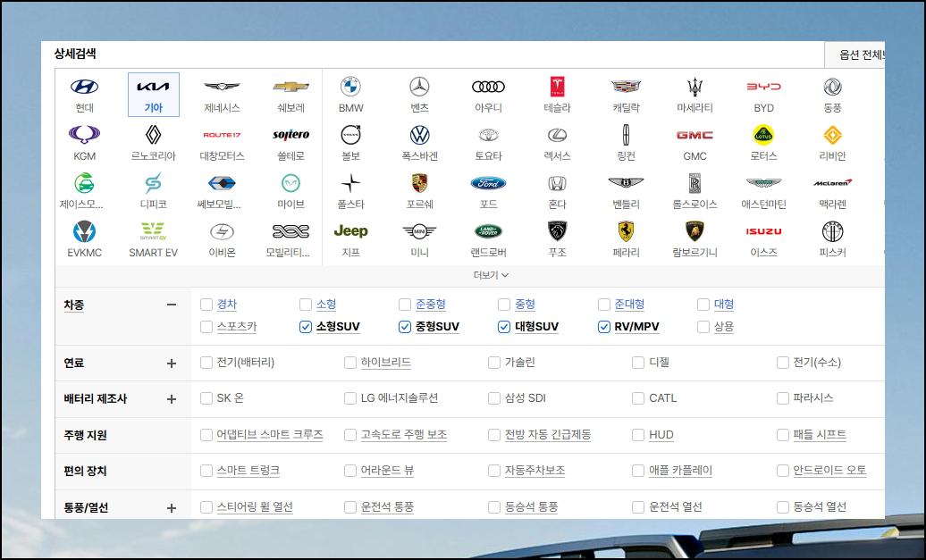Enable the HUD driving assist checkbox
Screen dimensions: 926x560
pos(638,435)
